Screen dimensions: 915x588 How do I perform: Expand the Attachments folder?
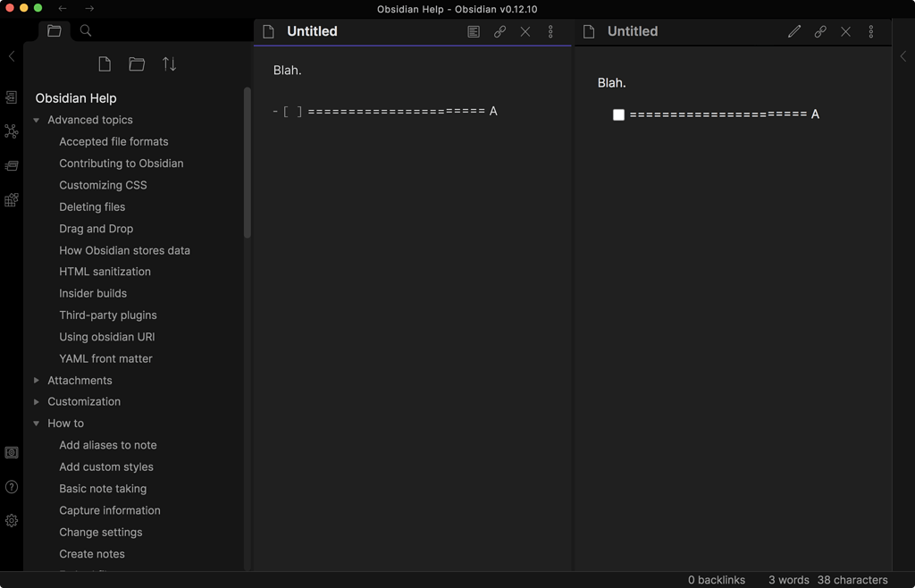click(37, 381)
